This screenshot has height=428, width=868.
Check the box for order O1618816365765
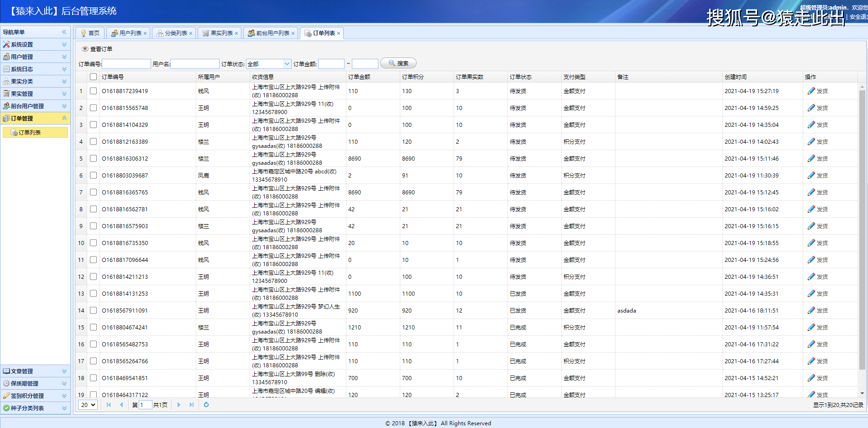point(94,192)
